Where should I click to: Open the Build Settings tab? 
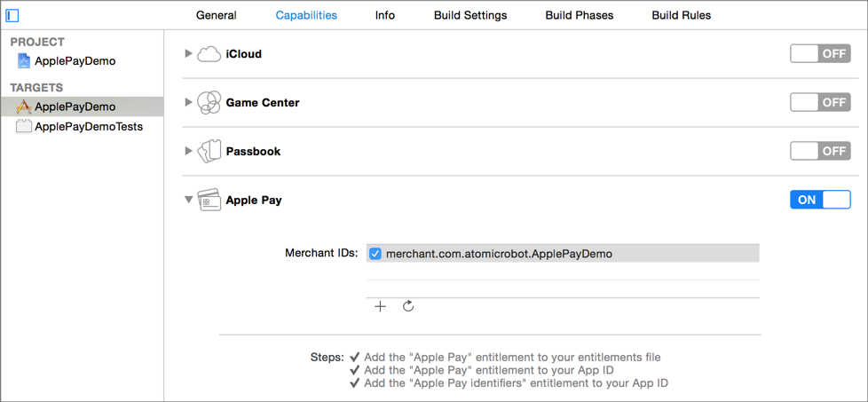click(470, 15)
